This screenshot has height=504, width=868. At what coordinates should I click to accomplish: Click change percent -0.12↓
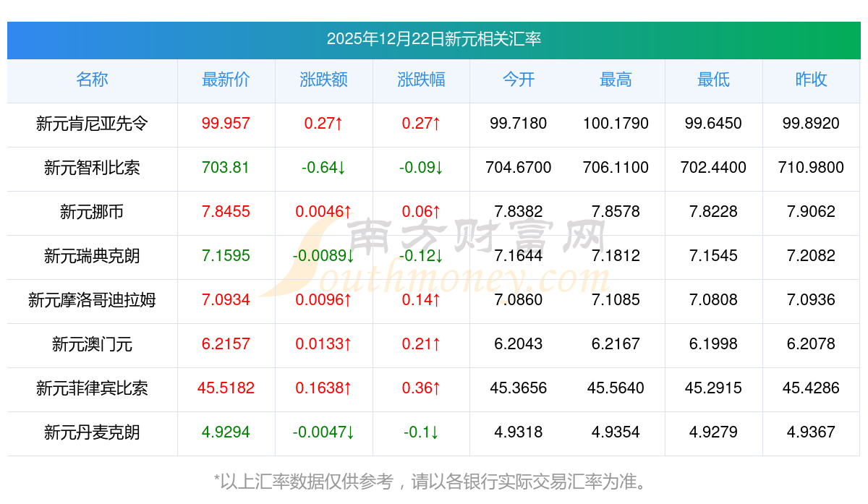(x=421, y=256)
